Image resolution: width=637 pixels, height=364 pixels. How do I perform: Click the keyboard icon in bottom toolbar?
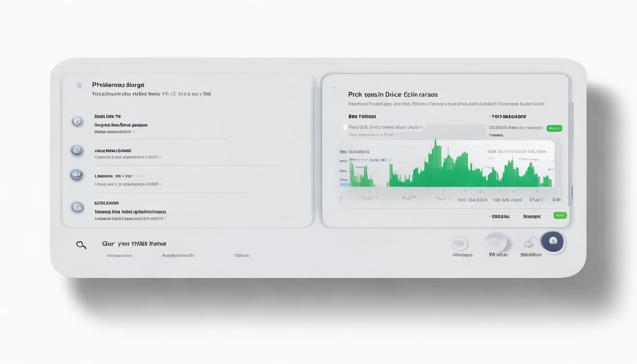(459, 244)
